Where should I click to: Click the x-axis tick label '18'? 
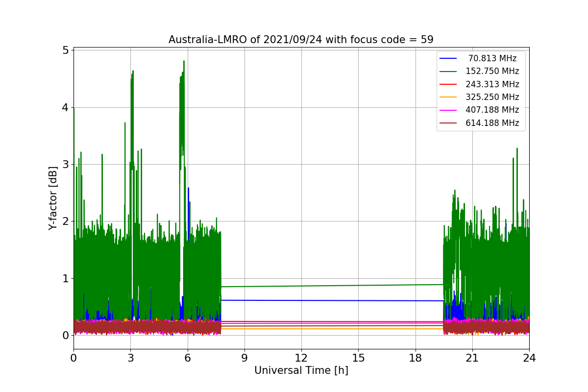(x=416, y=358)
